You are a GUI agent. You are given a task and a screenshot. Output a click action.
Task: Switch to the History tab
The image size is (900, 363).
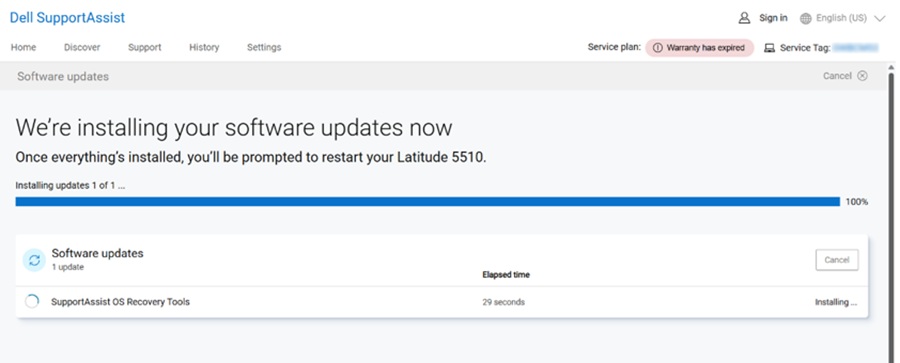204,48
